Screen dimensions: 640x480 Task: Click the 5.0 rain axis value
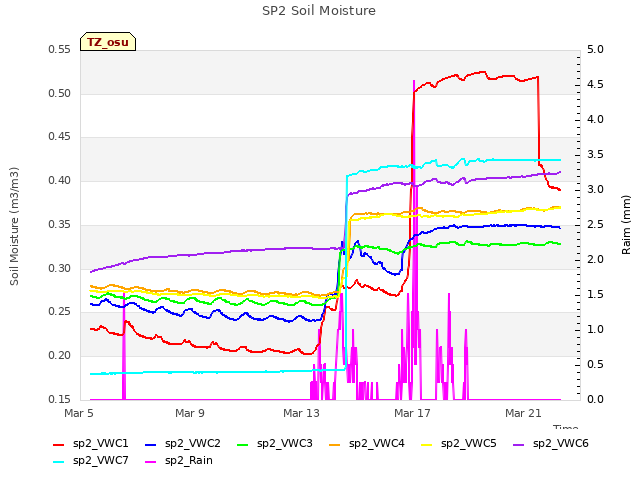[595, 50]
